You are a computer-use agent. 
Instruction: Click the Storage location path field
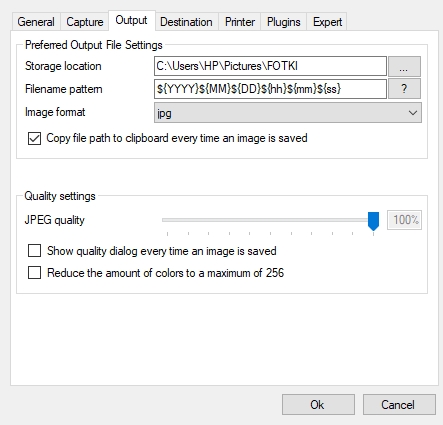point(270,66)
